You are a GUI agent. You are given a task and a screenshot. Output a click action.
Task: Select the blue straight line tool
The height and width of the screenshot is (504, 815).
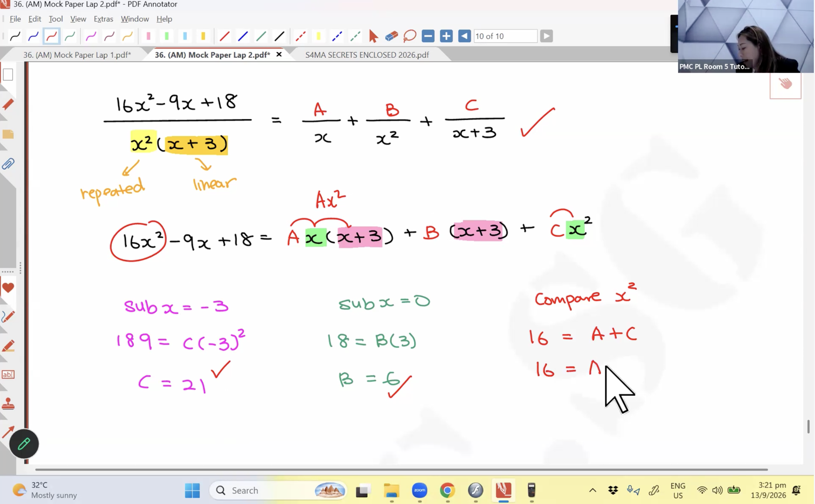[243, 36]
